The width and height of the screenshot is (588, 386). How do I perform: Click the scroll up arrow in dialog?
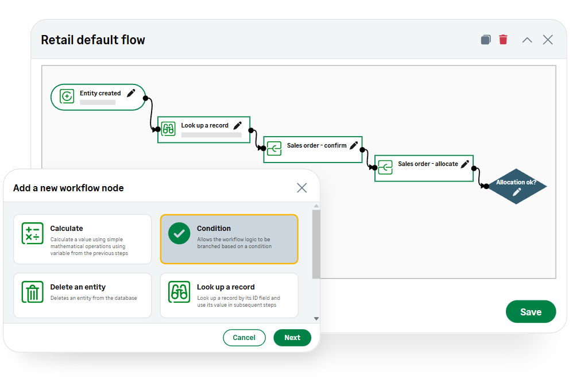(x=316, y=206)
